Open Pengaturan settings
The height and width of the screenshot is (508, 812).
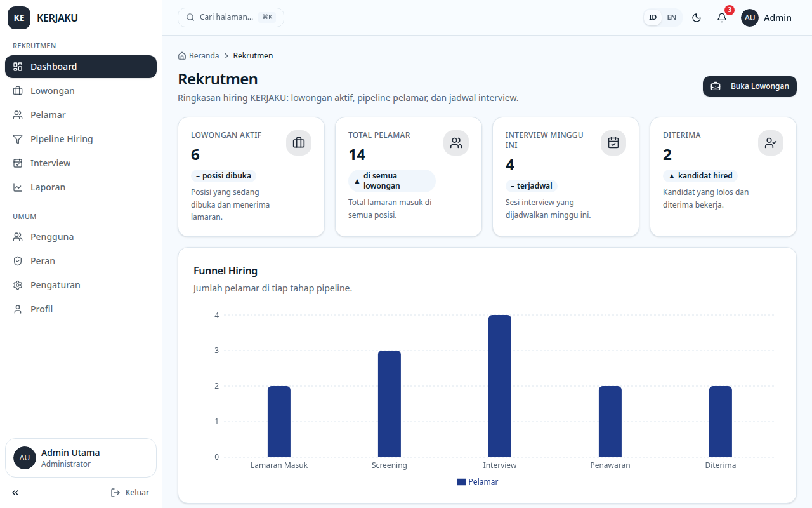[x=81, y=285]
